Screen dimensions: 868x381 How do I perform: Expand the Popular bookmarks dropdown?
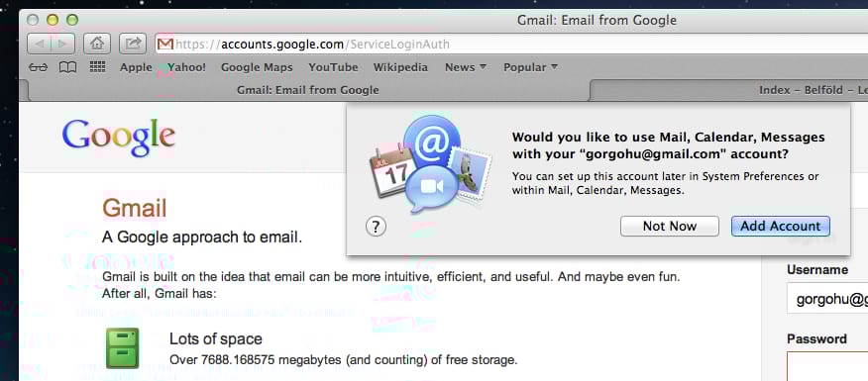tap(530, 67)
